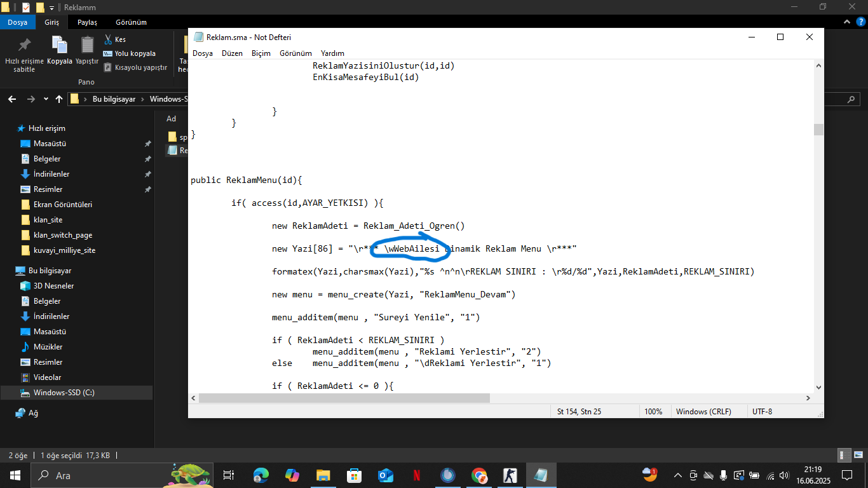This screenshot has width=868, height=488.
Task: Open Task View on the taskbar
Action: tap(229, 475)
